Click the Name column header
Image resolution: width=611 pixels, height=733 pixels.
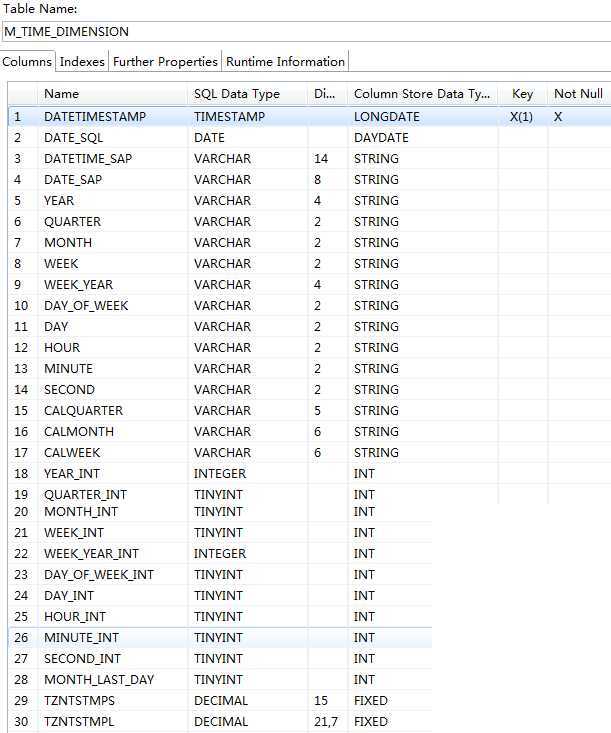coord(62,94)
